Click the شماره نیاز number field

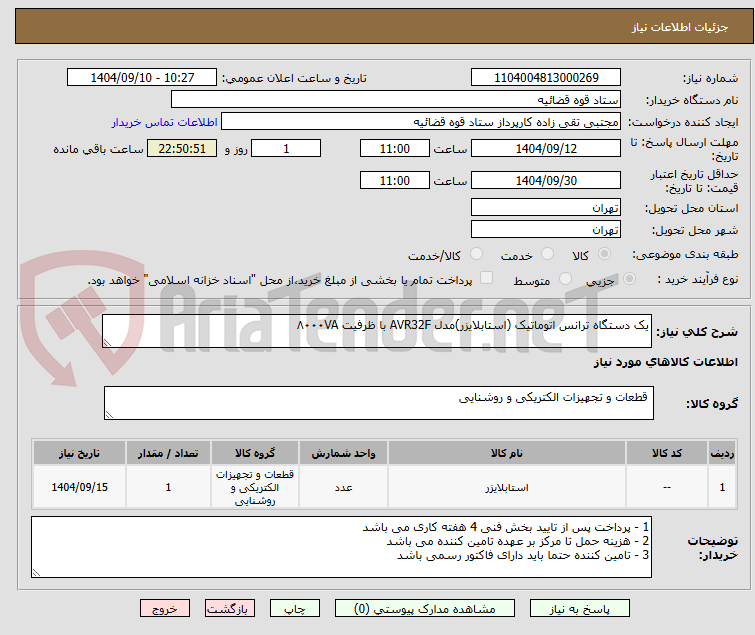[546, 78]
